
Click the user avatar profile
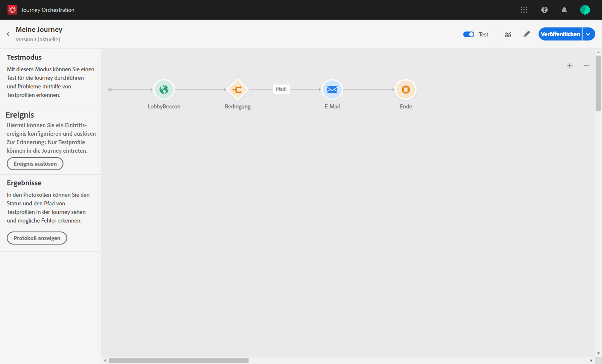(585, 10)
